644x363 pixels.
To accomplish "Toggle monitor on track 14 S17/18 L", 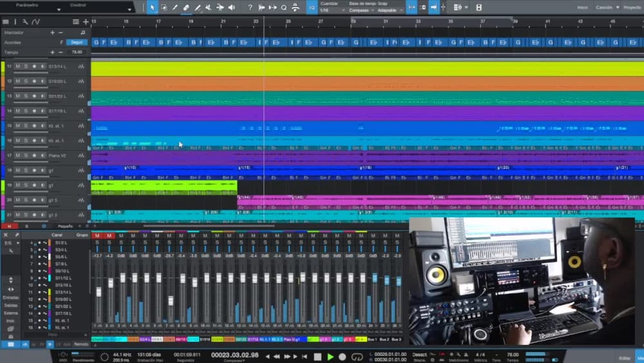I will tap(43, 111).
